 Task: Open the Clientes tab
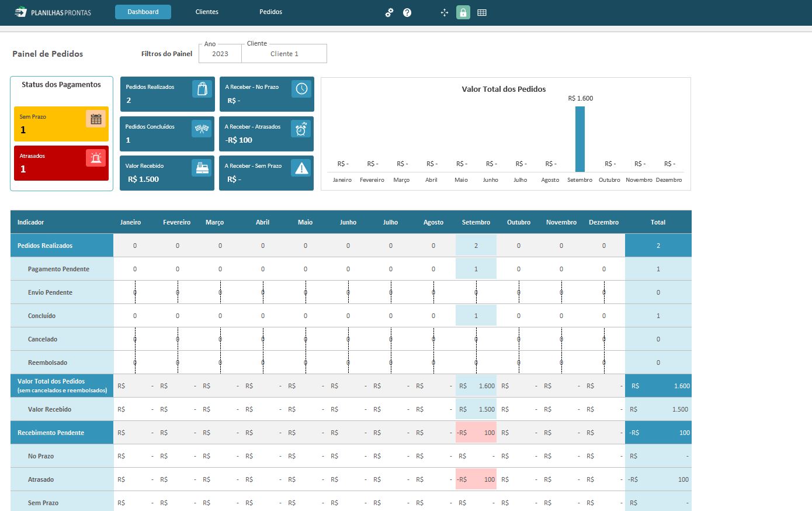click(x=207, y=12)
